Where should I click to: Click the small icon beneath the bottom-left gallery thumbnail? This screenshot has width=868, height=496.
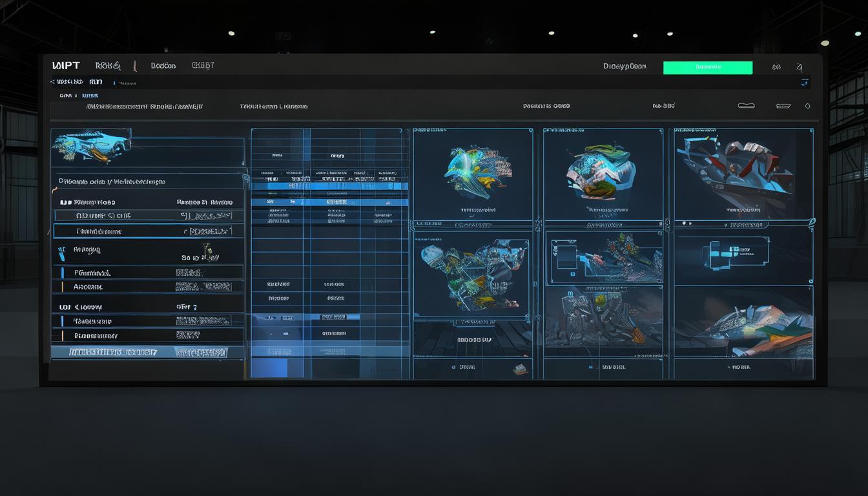[x=520, y=369]
